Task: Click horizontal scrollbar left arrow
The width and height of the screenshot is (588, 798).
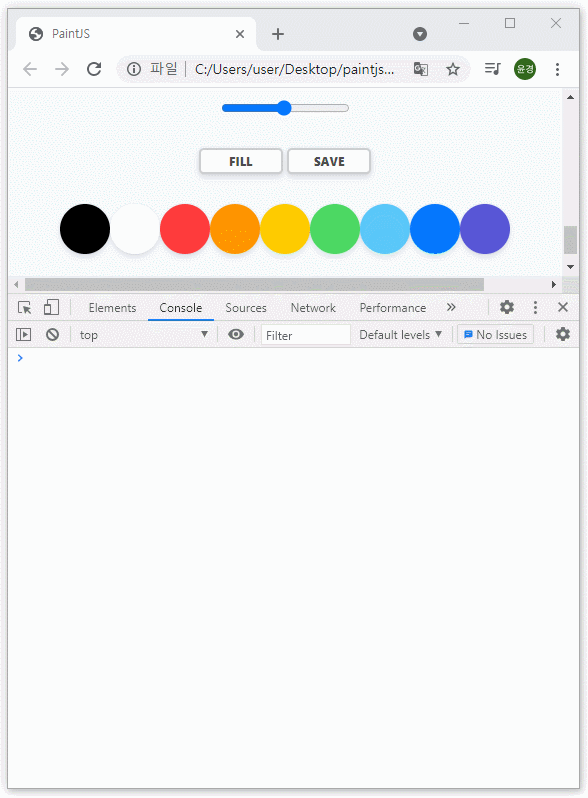Action: (x=16, y=284)
